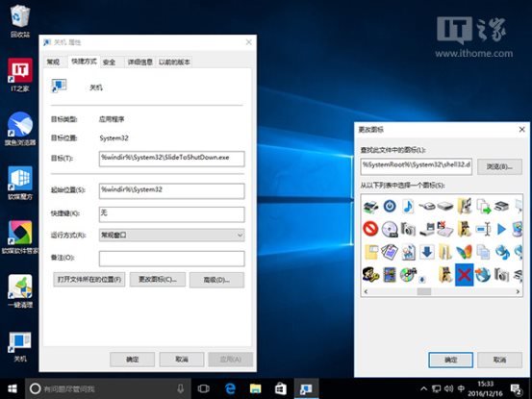Select the CD with camcorder icon
Image resolution: width=532 pixels, height=399 pixels.
(408, 275)
